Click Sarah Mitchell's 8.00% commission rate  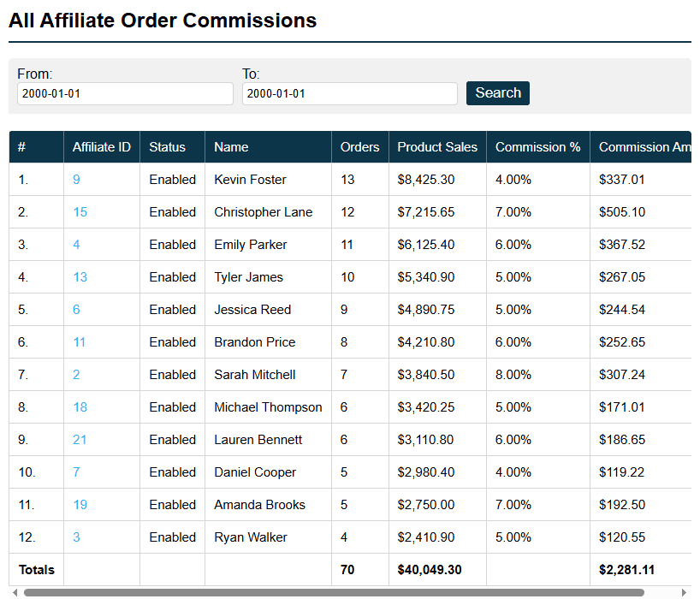(513, 375)
